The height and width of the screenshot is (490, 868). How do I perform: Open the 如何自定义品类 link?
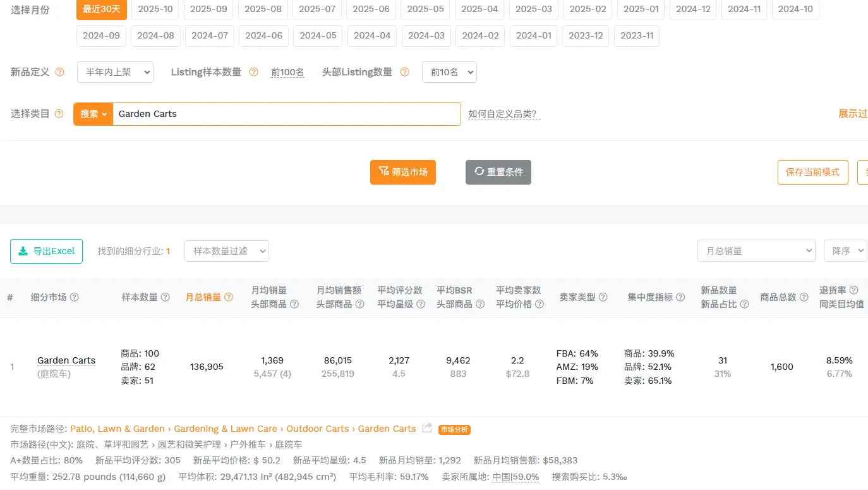pos(501,114)
